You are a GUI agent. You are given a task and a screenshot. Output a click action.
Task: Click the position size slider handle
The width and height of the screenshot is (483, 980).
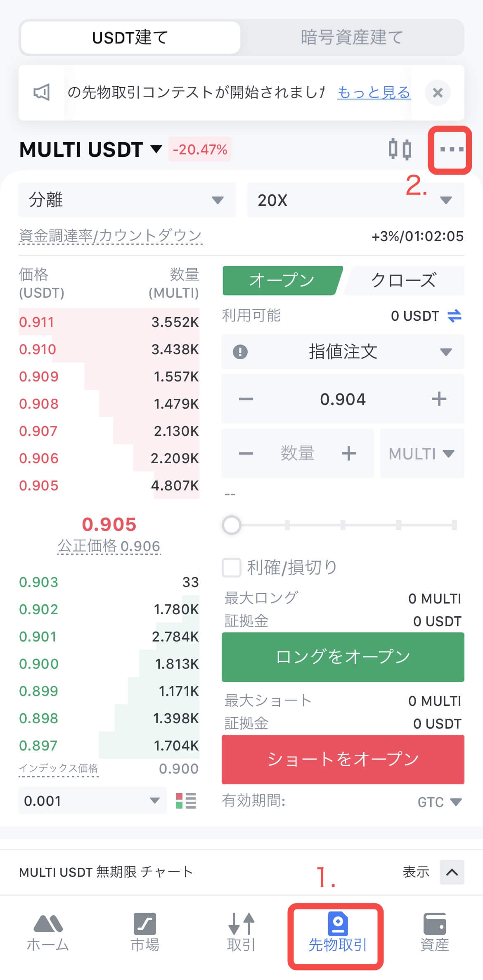pos(232,525)
